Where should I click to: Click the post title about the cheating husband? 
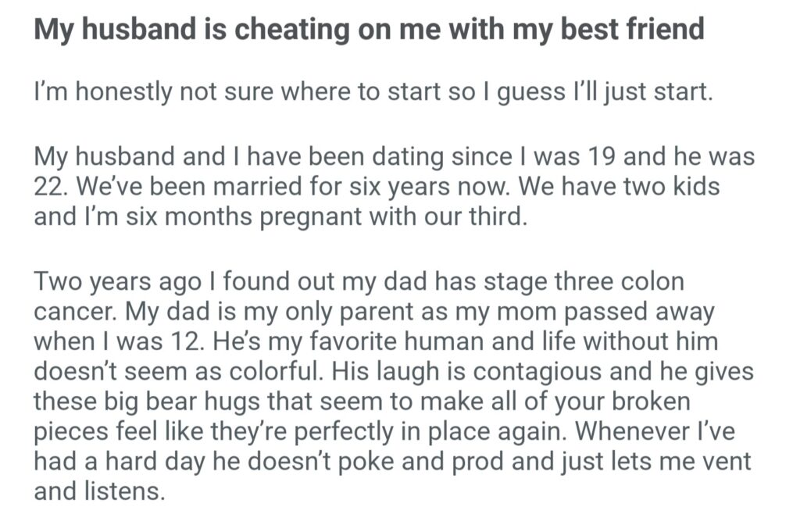coord(369,30)
